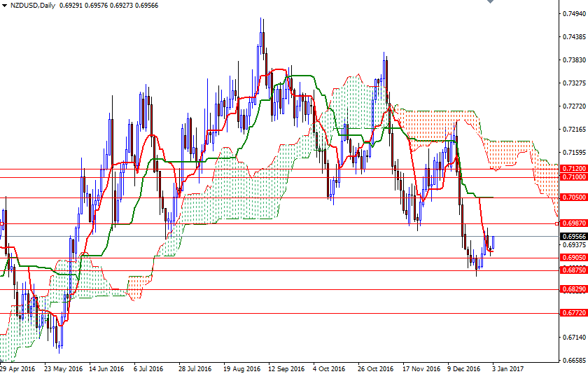Click the 14 Jun 2016 date label
Image resolution: width=588 pixels, height=374 pixels.
tap(106, 369)
